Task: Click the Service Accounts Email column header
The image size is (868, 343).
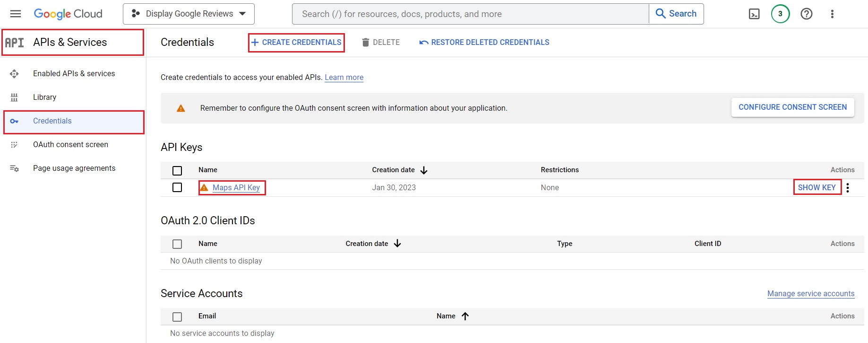Action: coord(207,316)
